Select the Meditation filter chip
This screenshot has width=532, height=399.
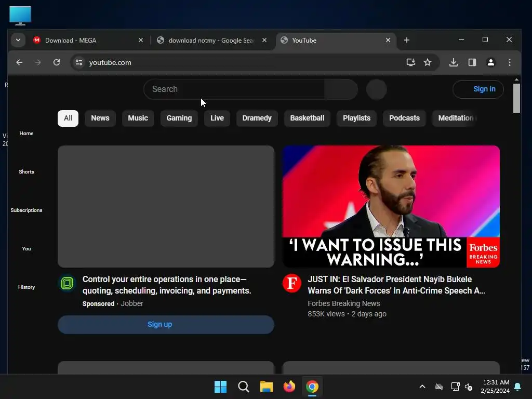click(455, 118)
